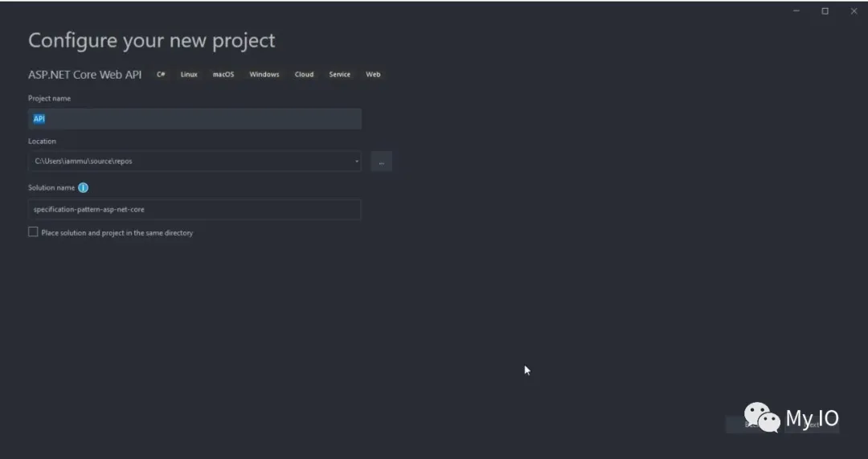This screenshot has height=459, width=868.
Task: Click the Project name label
Action: tap(49, 98)
